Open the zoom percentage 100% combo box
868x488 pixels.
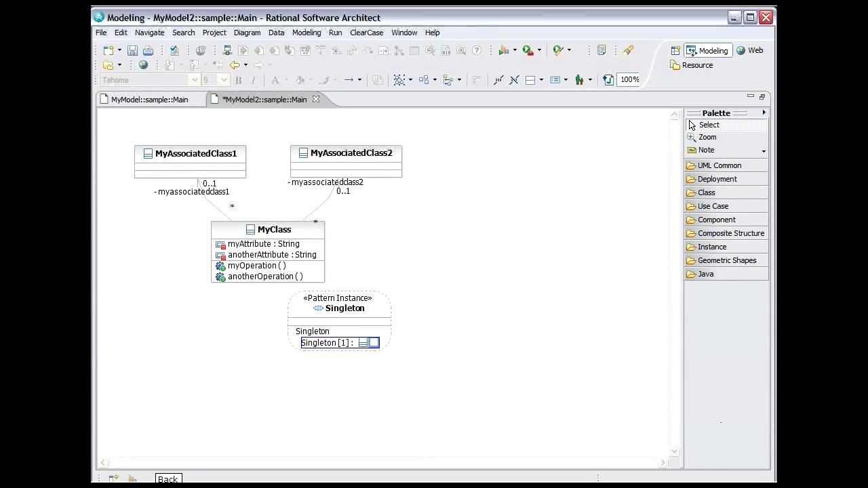coord(629,80)
